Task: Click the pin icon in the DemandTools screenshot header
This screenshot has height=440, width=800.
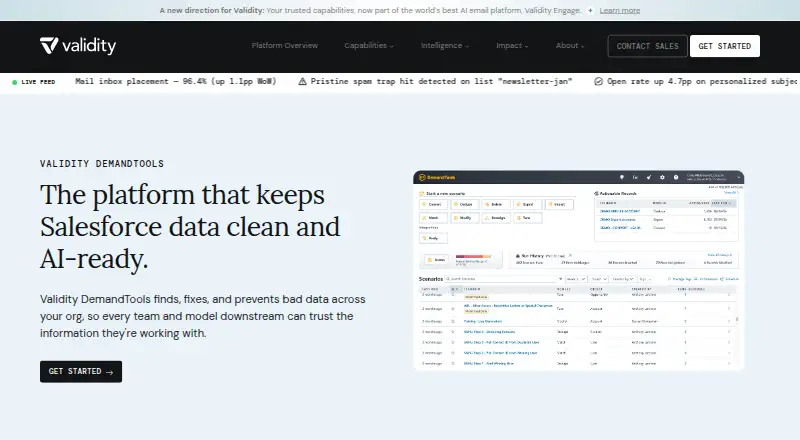Action: pyautogui.click(x=622, y=177)
